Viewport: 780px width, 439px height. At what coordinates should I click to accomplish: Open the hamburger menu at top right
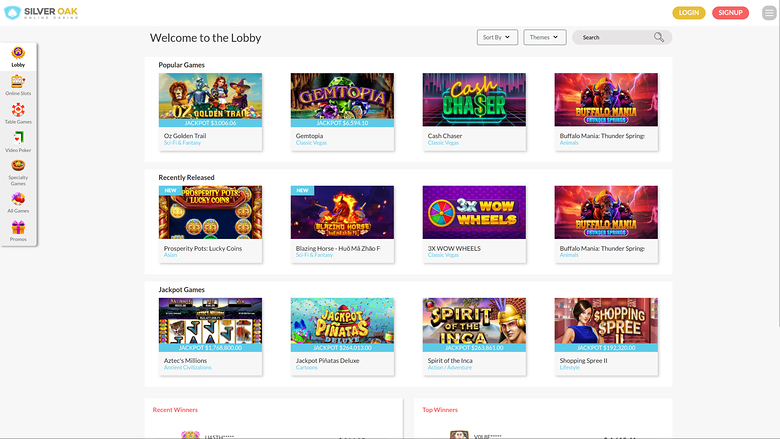coord(768,13)
